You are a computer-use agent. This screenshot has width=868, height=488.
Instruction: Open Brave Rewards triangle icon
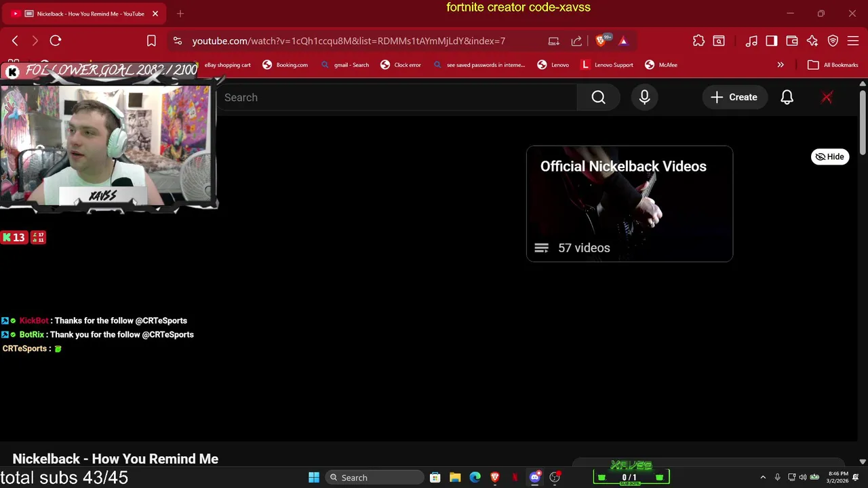(x=623, y=41)
